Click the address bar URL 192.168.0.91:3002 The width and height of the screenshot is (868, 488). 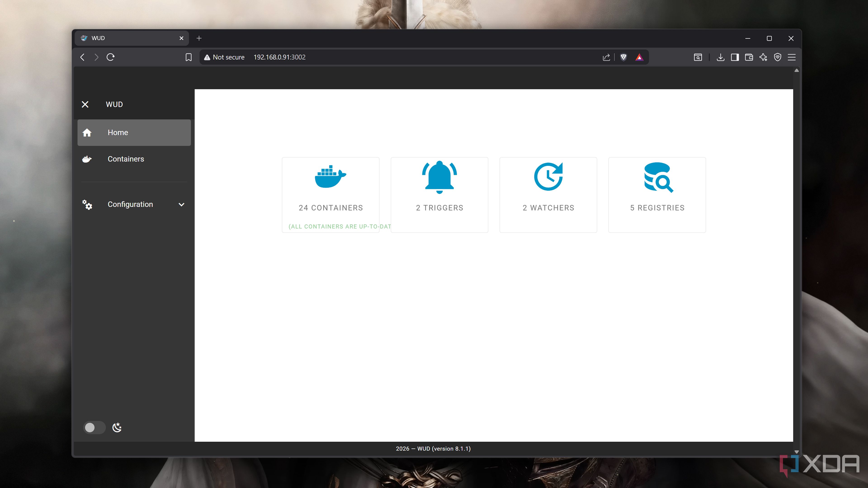click(279, 57)
